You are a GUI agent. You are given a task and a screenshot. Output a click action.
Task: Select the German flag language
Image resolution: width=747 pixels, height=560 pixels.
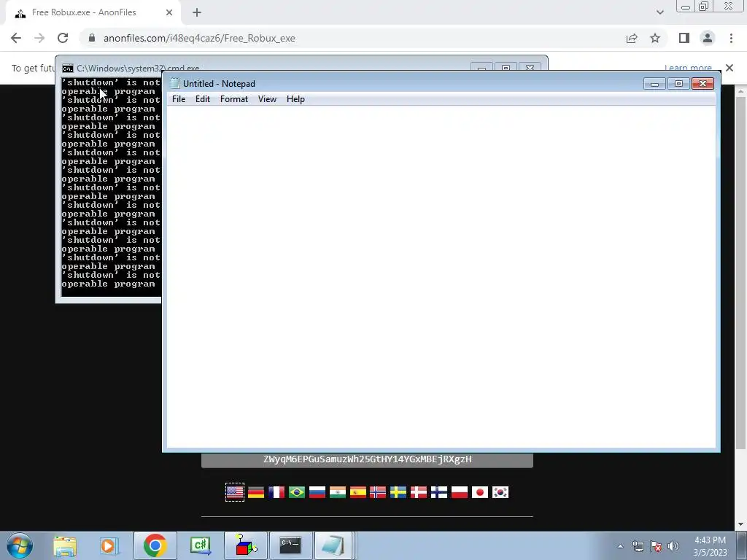[256, 492]
